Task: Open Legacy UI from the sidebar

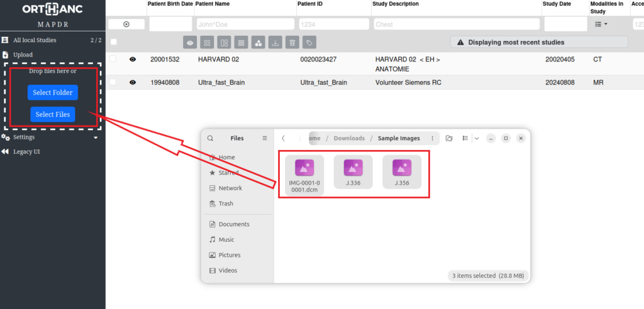Action: [x=26, y=151]
